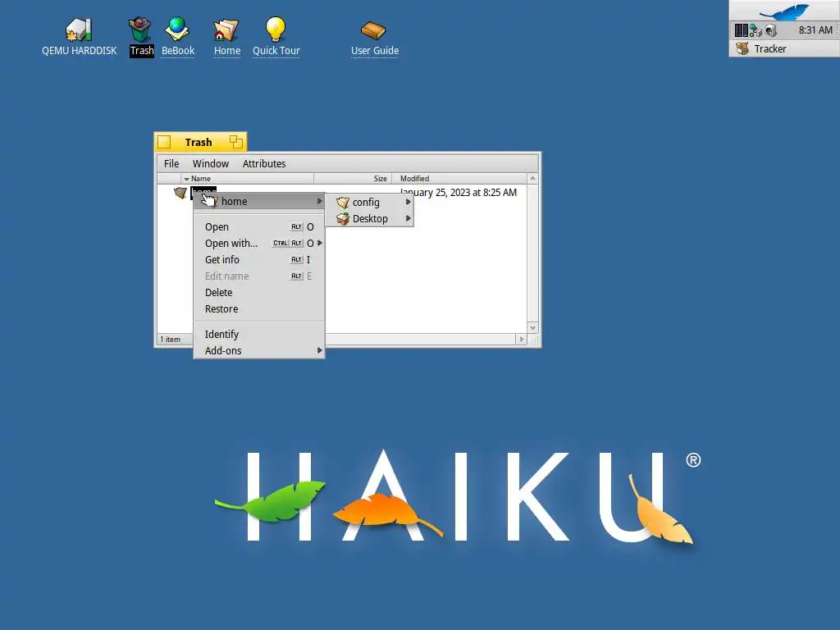The width and height of the screenshot is (840, 630).
Task: Click the Size column header
Action: tap(353, 178)
